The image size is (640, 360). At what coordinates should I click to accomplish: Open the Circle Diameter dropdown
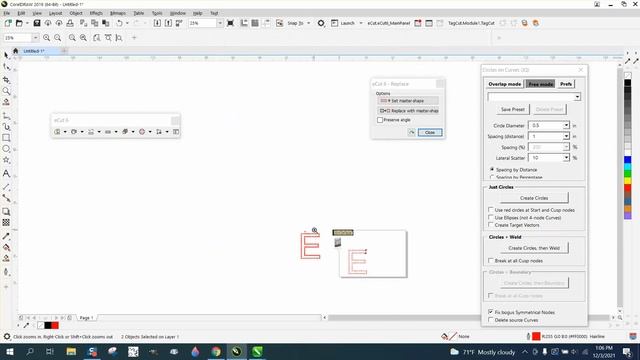coord(566,125)
